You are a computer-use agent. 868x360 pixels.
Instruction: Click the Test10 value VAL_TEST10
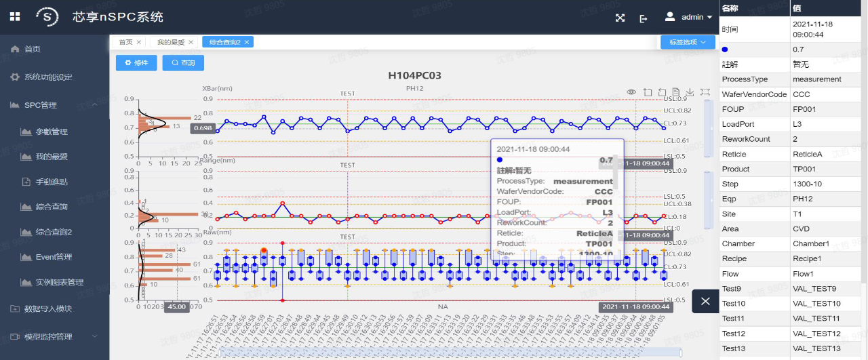tap(816, 303)
